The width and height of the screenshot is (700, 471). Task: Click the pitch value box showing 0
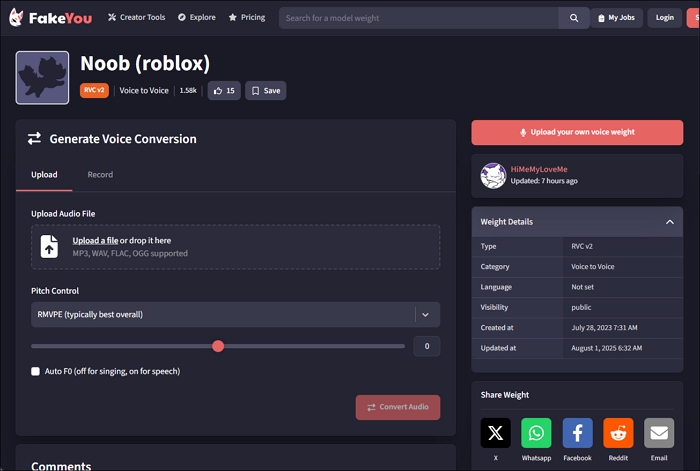pyautogui.click(x=427, y=346)
